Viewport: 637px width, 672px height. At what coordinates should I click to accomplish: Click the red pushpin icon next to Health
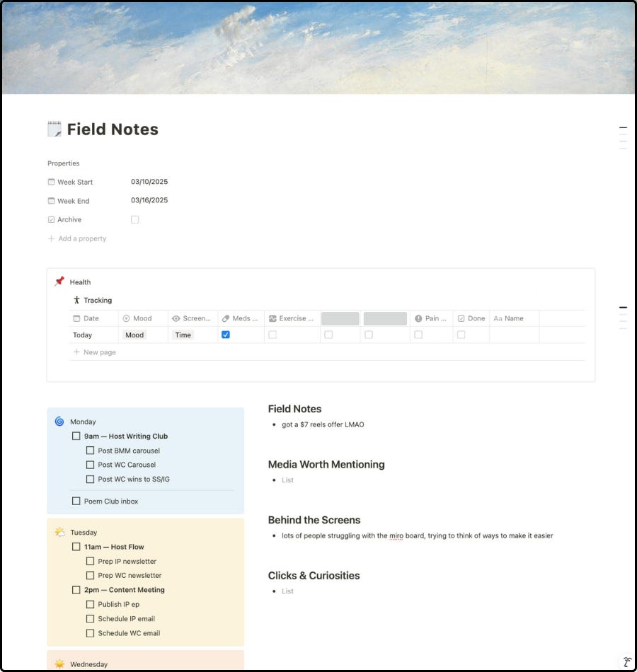pos(59,282)
